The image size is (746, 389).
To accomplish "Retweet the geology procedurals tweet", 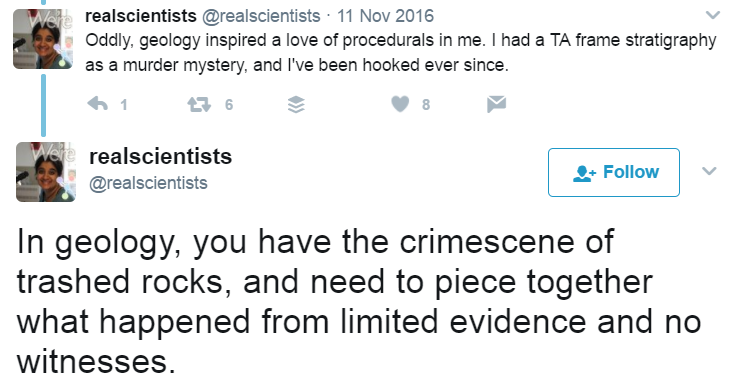I will tap(199, 104).
